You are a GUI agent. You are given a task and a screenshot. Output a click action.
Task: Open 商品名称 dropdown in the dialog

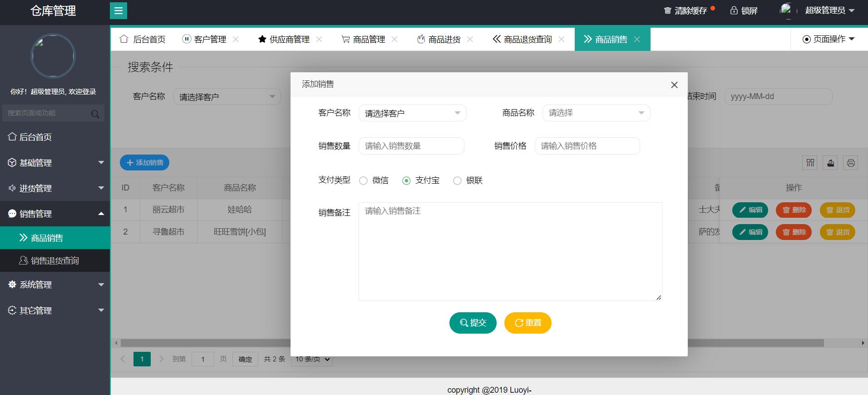click(x=596, y=113)
